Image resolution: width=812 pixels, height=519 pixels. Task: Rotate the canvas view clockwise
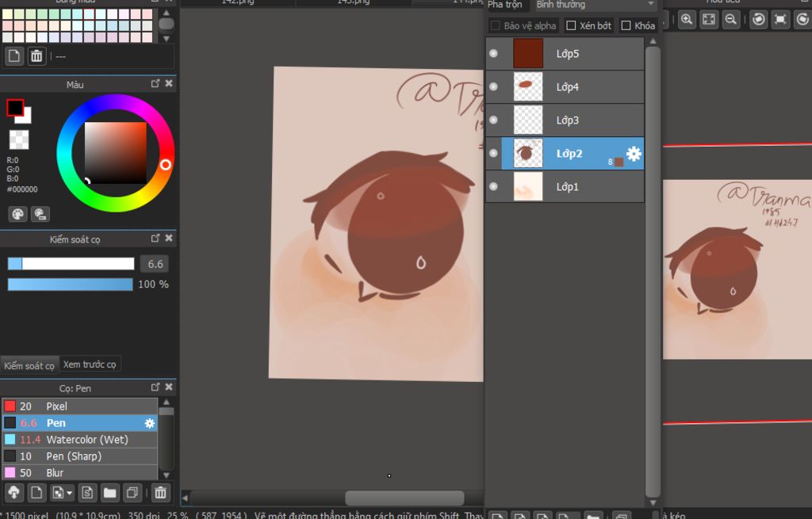pyautogui.click(x=802, y=20)
